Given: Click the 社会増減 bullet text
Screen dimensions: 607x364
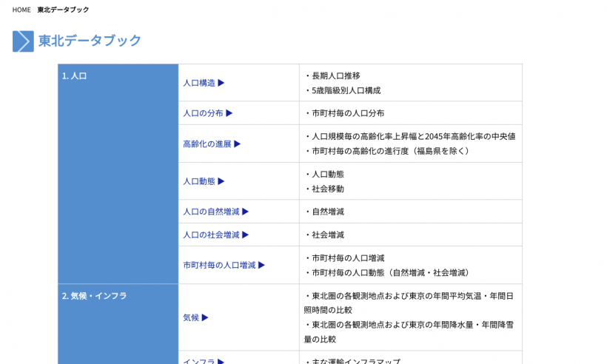Looking at the screenshot, I should point(324,235).
